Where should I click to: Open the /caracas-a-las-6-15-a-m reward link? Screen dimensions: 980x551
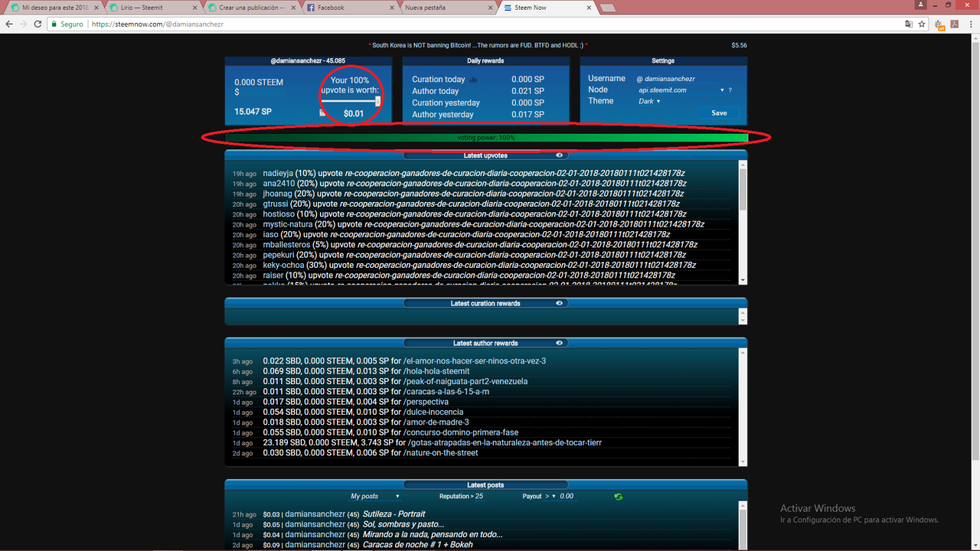coord(446,392)
